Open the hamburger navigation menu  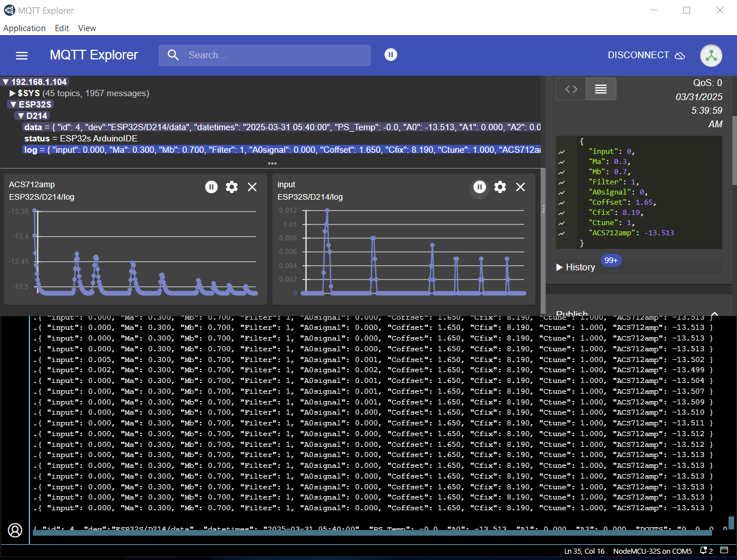(22, 55)
